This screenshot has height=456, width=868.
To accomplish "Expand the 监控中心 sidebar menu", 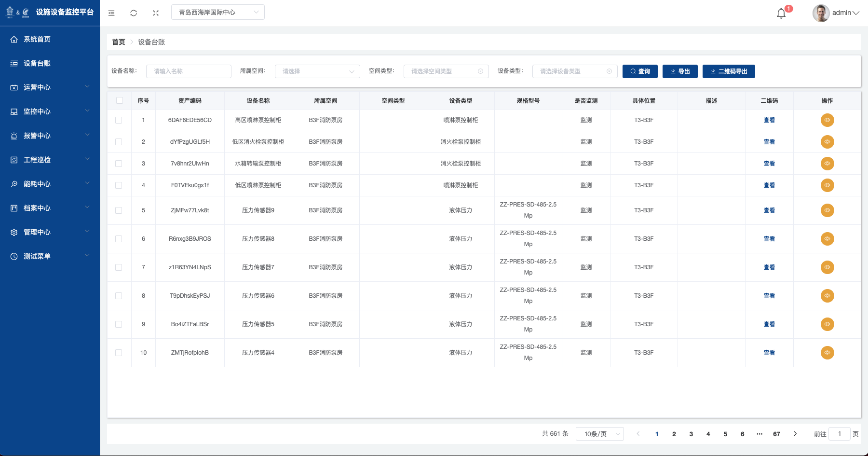I will [50, 111].
